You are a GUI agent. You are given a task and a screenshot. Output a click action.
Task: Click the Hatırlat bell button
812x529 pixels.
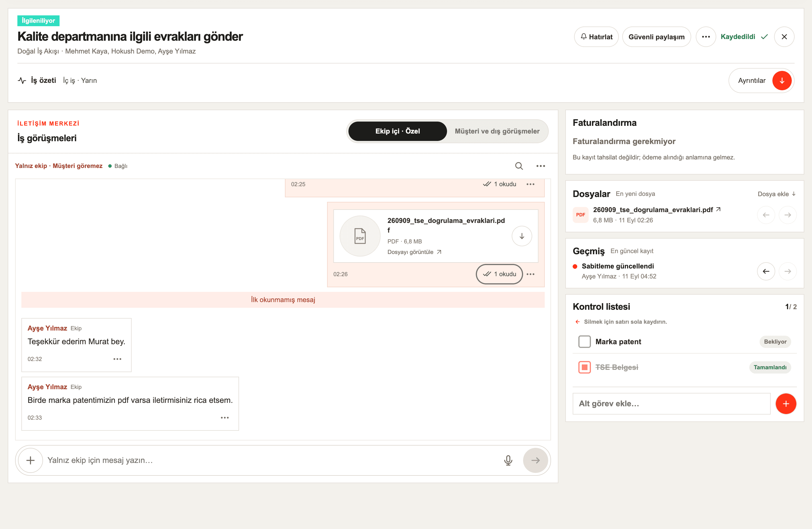pyautogui.click(x=596, y=37)
